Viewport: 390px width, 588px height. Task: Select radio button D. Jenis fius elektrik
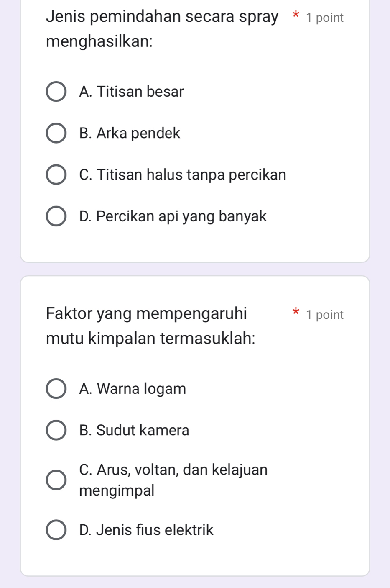(56, 530)
